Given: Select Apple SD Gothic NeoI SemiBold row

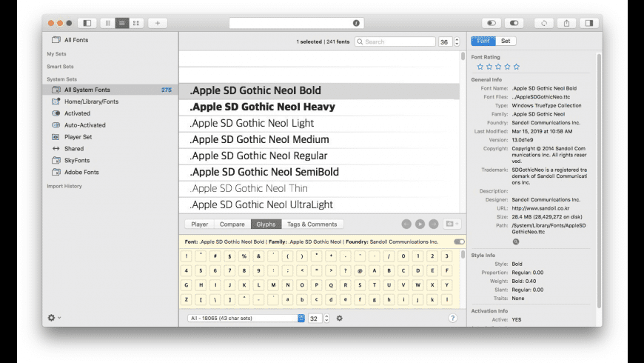Looking at the screenshot, I should (x=319, y=172).
